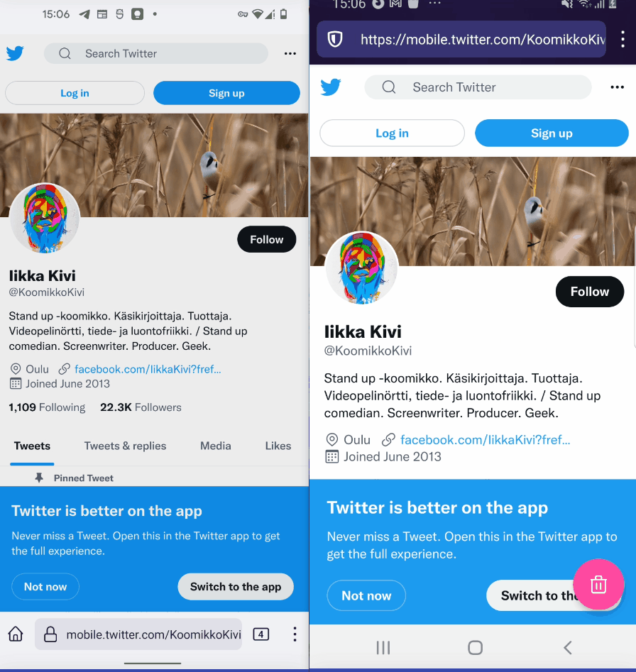
Task: Switch to the Media tab
Action: click(215, 446)
